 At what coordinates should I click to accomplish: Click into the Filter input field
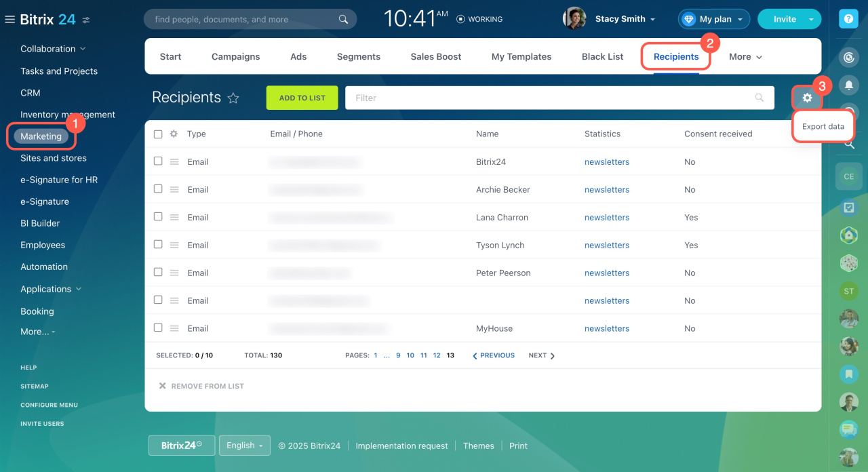point(559,98)
